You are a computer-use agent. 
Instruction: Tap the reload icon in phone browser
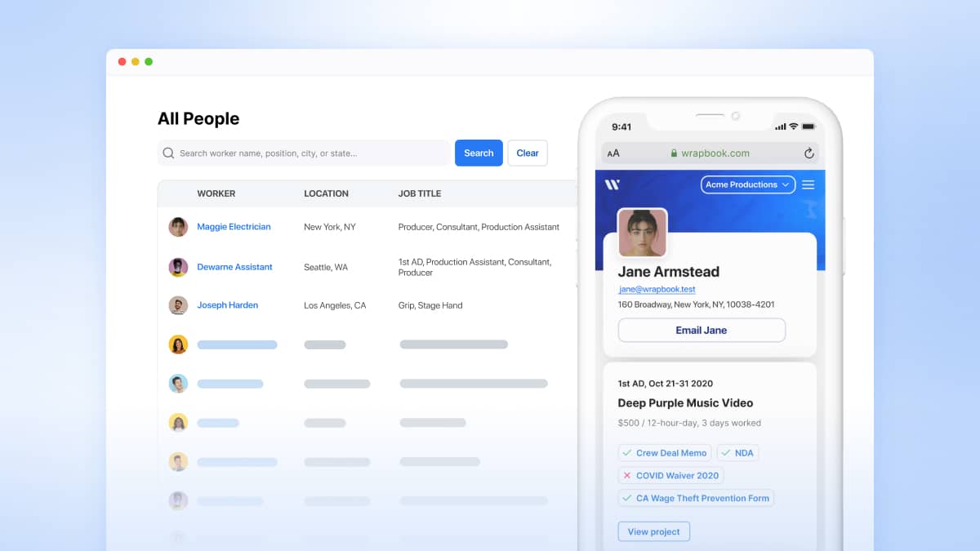pyautogui.click(x=809, y=153)
